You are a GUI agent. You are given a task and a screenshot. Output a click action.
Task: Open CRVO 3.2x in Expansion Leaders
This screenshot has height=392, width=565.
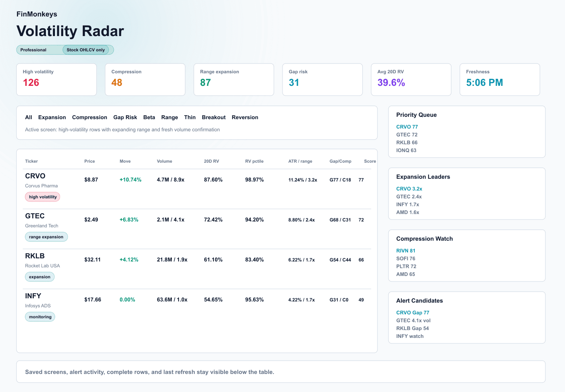pyautogui.click(x=409, y=189)
